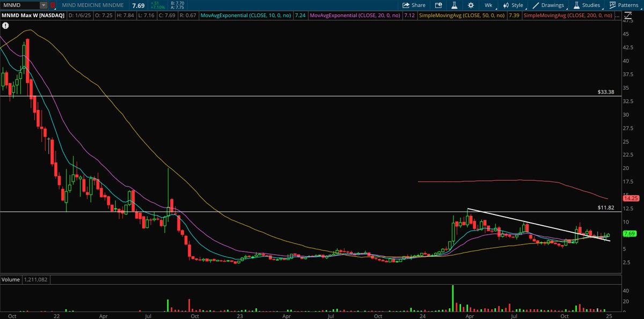Image resolution: width=644 pixels, height=319 pixels.
Task: Click the $33.38 price level label
Action: click(605, 92)
